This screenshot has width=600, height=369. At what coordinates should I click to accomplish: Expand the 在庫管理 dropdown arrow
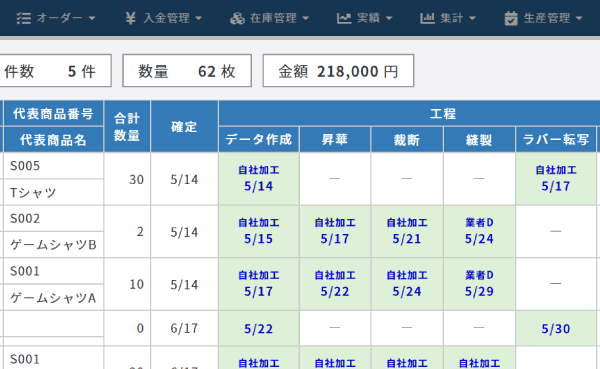pos(305,18)
